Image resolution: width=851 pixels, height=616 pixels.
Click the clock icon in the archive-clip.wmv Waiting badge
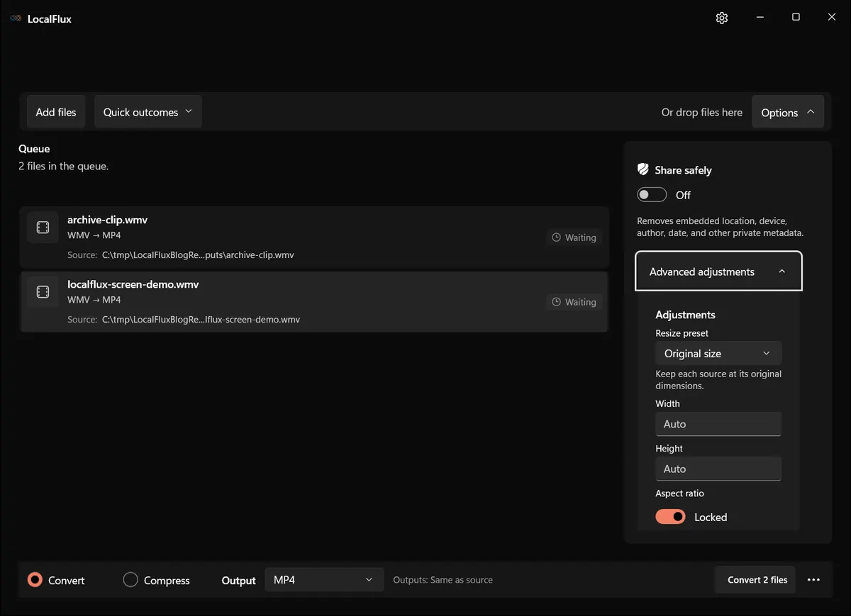pyautogui.click(x=557, y=237)
